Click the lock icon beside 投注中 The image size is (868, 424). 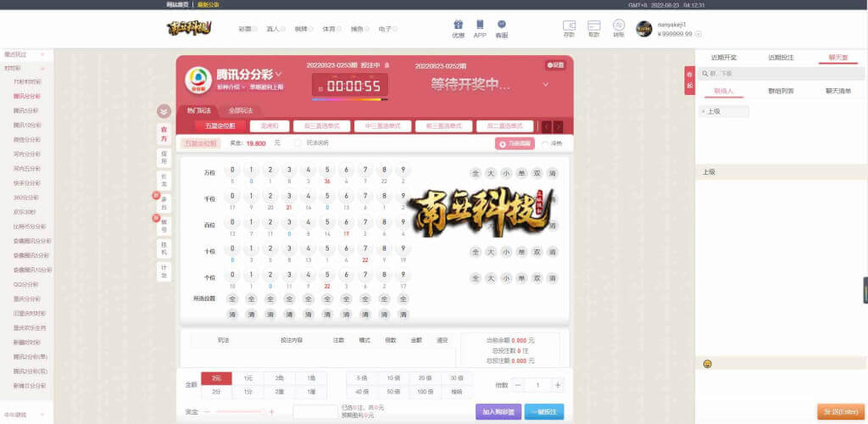coord(387,65)
